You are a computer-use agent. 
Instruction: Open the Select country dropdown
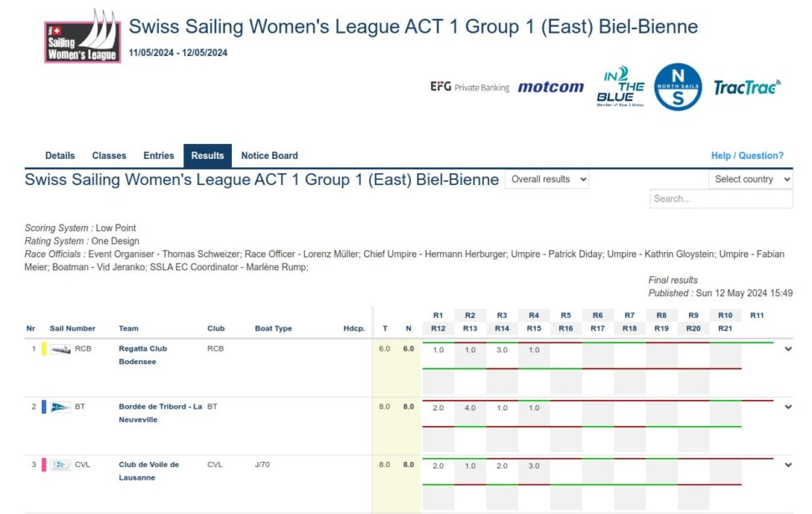coord(750,179)
